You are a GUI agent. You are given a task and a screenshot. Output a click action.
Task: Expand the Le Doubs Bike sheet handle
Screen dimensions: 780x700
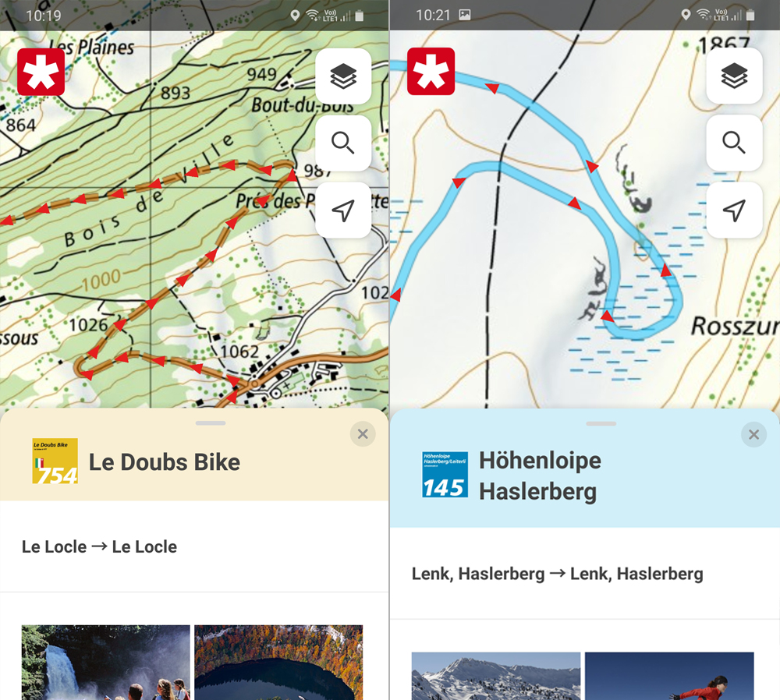click(211, 423)
